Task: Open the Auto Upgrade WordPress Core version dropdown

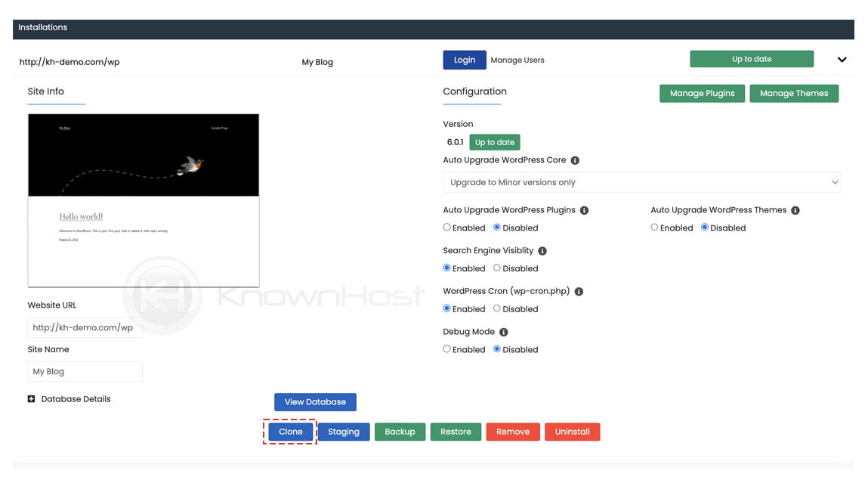Action: [641, 181]
